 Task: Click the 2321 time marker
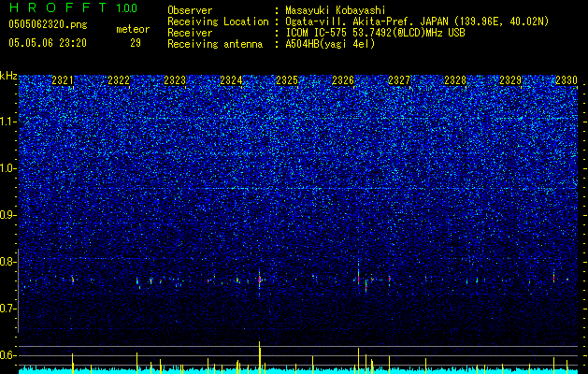tap(63, 80)
